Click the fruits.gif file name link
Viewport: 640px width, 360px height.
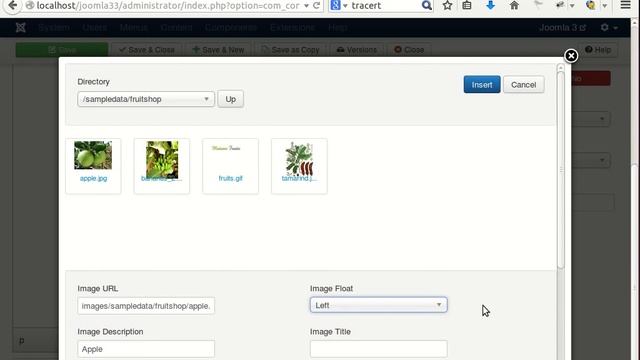231,178
